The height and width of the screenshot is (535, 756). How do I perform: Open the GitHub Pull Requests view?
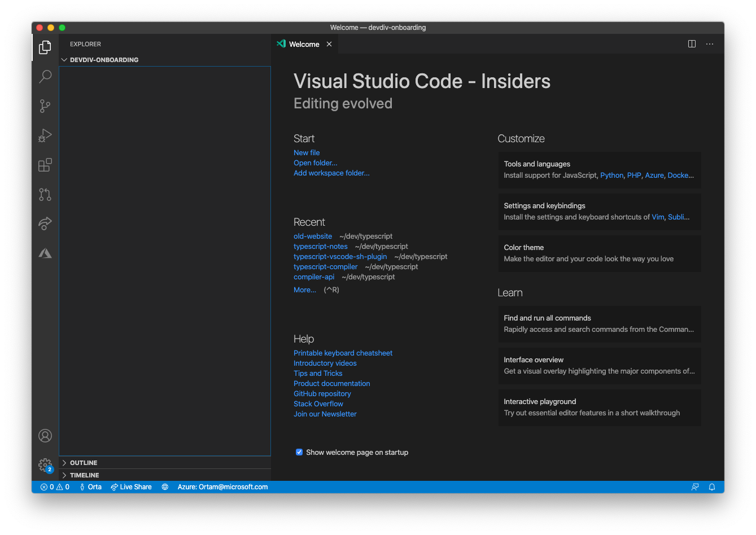(x=45, y=194)
